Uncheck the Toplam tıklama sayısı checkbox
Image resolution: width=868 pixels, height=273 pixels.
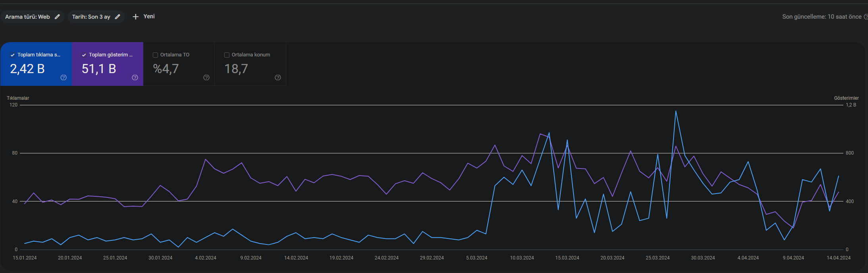(x=13, y=55)
